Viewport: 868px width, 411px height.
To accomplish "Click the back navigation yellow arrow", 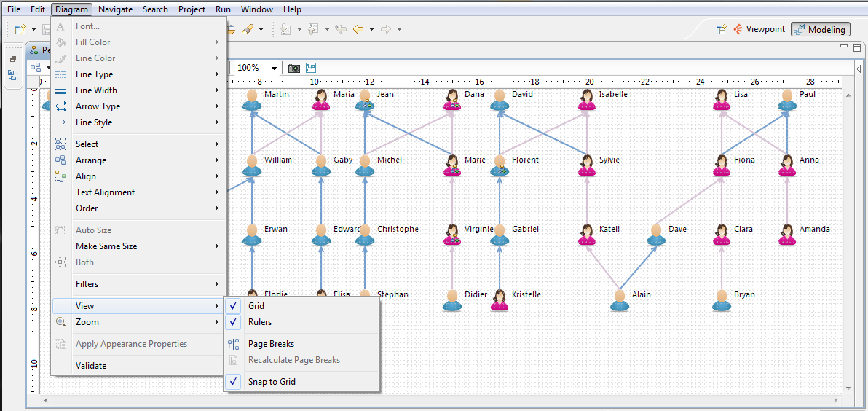I will pos(358,29).
